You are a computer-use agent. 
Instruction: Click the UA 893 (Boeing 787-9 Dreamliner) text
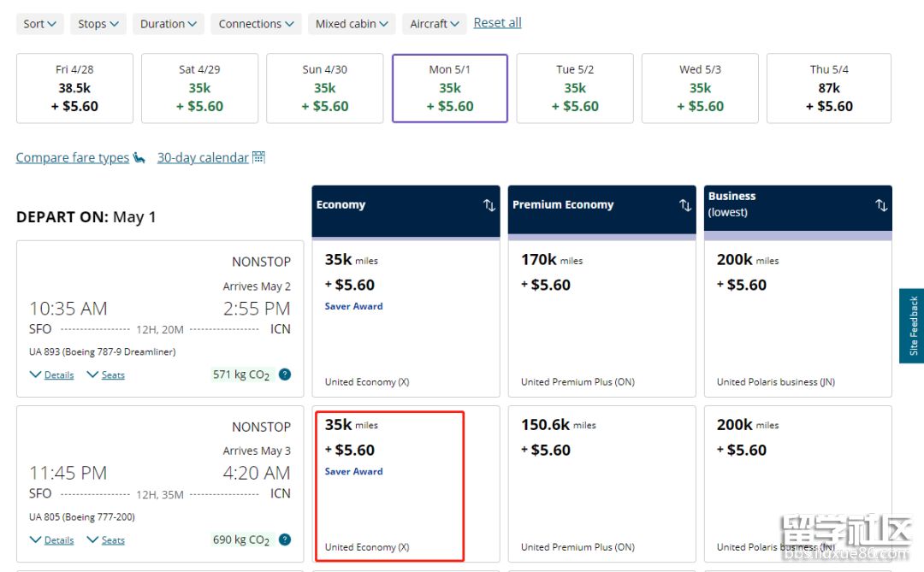click(103, 351)
